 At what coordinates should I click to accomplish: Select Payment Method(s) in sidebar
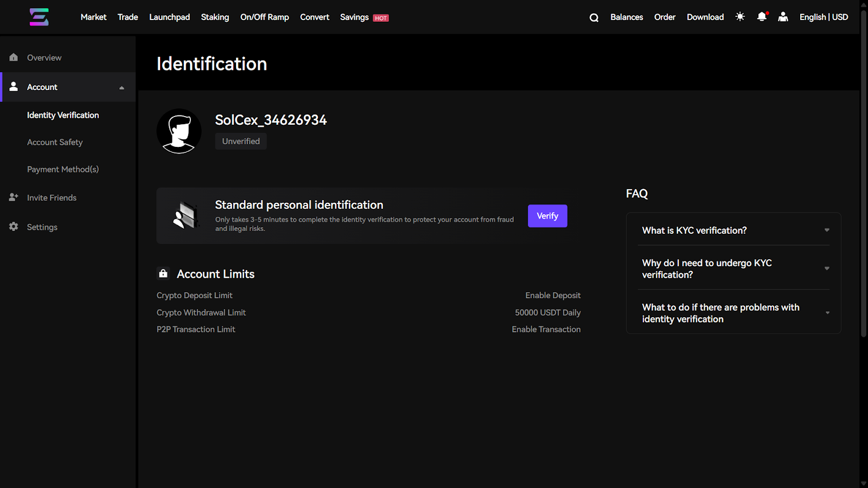click(x=63, y=169)
